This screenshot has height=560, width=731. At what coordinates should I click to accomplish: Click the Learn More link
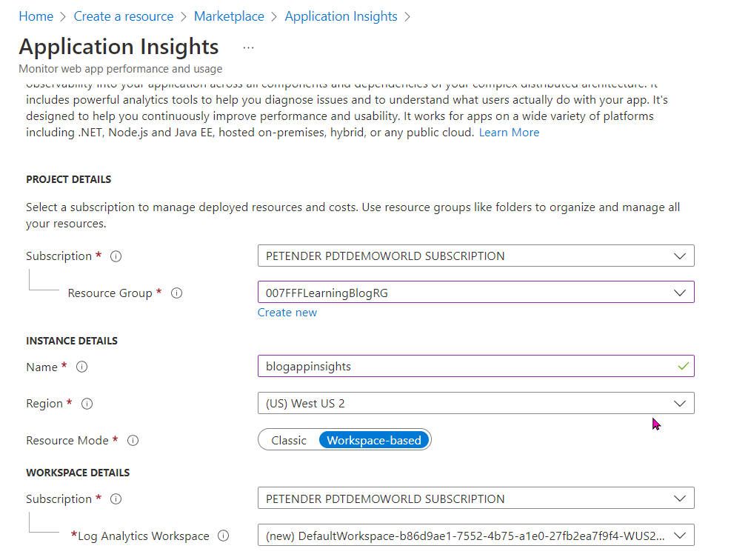point(509,132)
